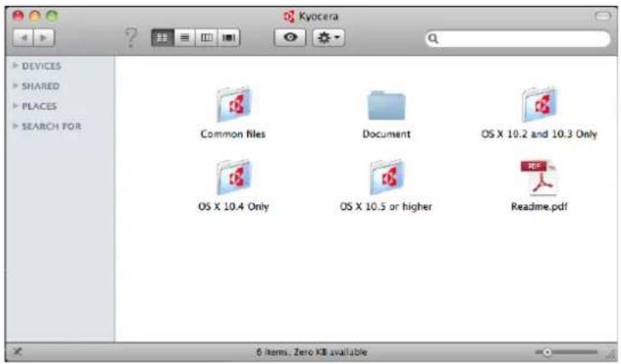This screenshot has width=621, height=364.
Task: Expand the PLACES sidebar section
Action: 15,106
